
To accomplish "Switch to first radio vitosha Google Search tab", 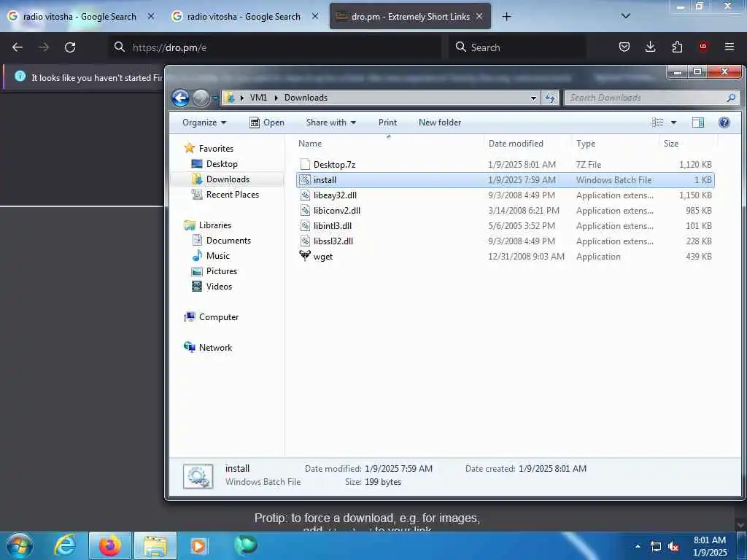I will (80, 17).
